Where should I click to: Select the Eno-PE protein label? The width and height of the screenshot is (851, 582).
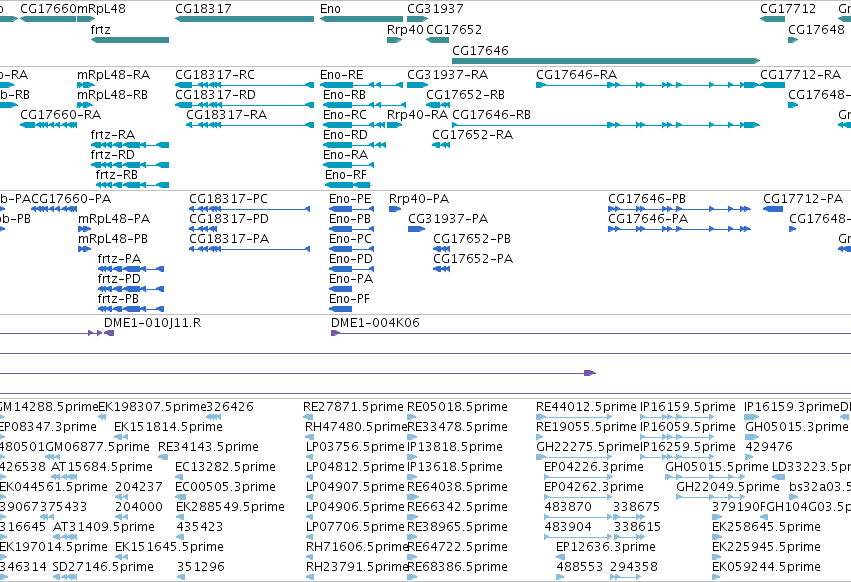tap(350, 199)
